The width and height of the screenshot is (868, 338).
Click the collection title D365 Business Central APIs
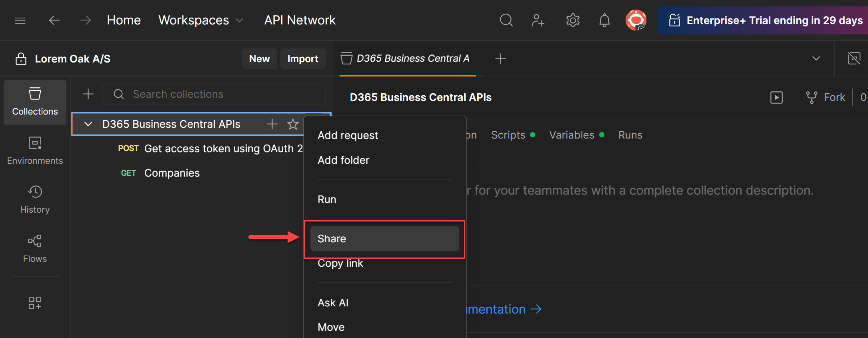pos(420,97)
